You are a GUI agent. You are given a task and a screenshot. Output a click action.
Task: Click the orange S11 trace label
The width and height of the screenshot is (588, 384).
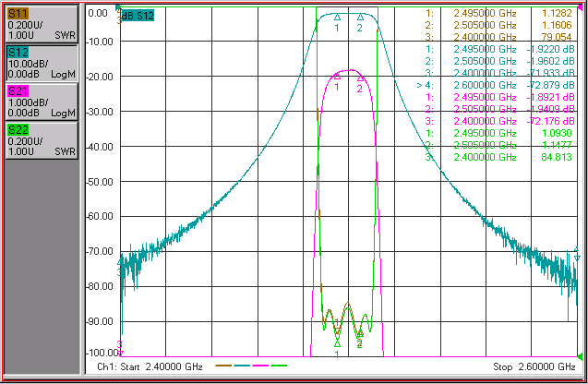[x=18, y=14]
